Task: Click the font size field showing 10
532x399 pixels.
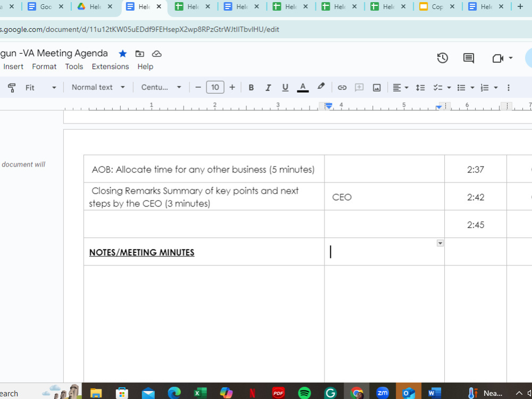Action: (215, 88)
